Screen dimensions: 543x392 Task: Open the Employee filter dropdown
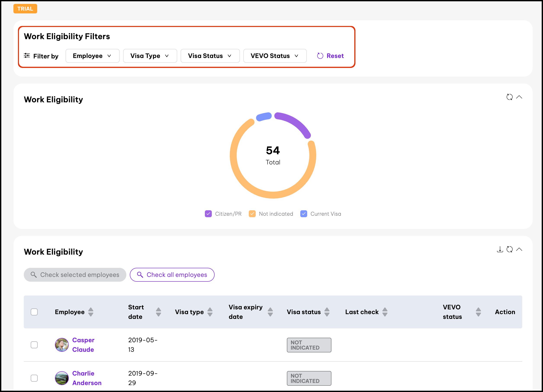click(92, 56)
